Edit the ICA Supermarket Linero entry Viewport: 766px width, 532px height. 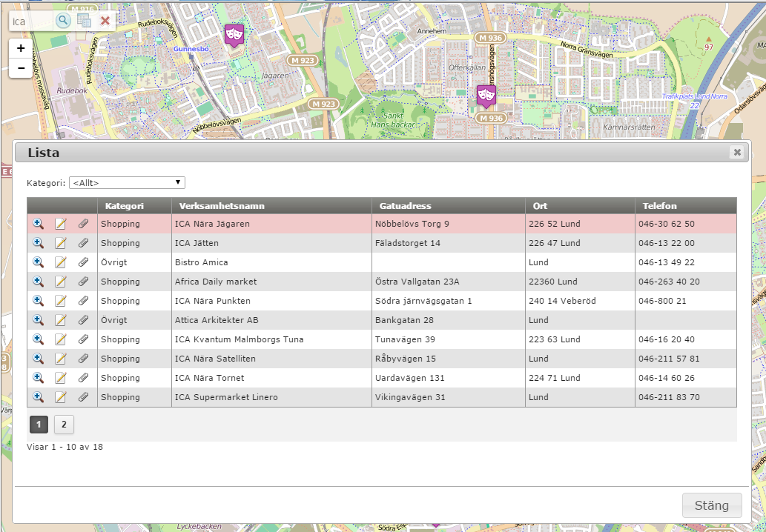[61, 397]
